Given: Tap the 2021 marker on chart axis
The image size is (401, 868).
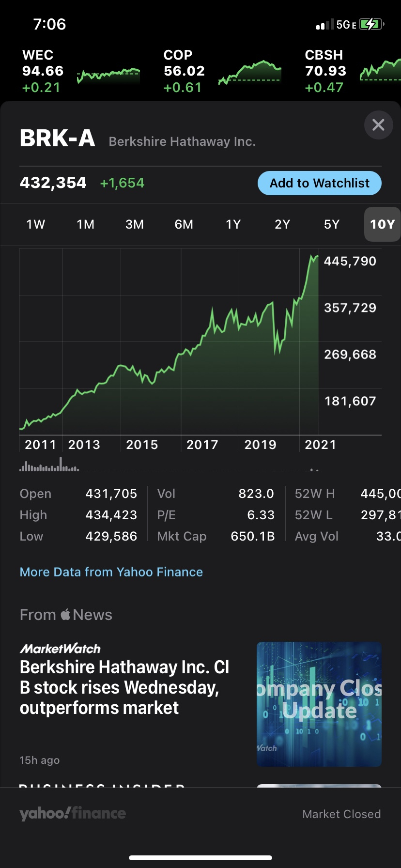Looking at the screenshot, I should (x=320, y=445).
